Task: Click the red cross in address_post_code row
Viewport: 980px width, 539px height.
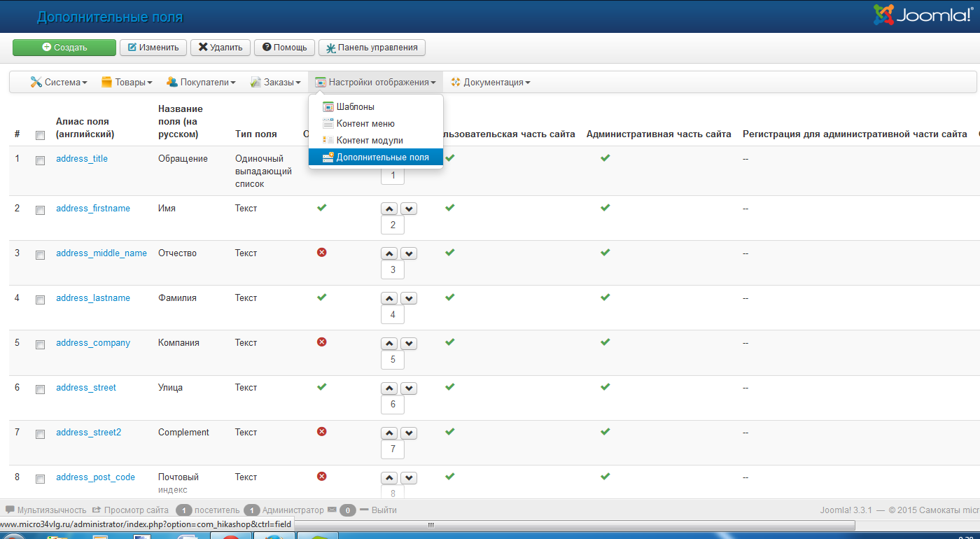Action: pyautogui.click(x=322, y=476)
